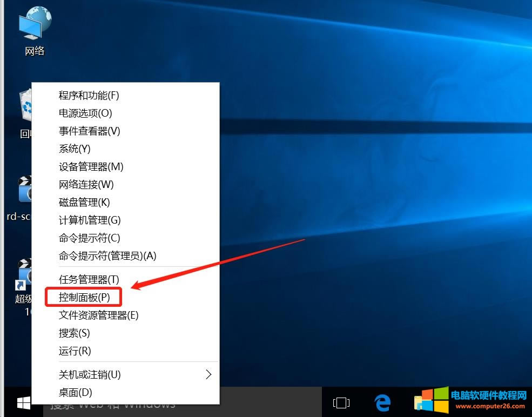Viewport: 532px width, 417px height.
Task: Select 电源选项(O) in context menu
Action: pyautogui.click(x=85, y=113)
